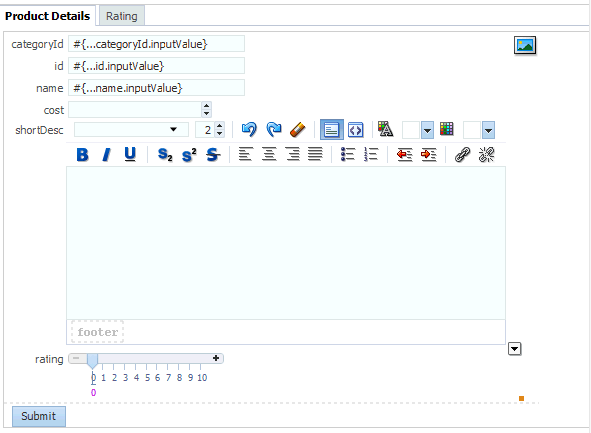
Task: Toggle Underline formatting
Action: coord(130,155)
